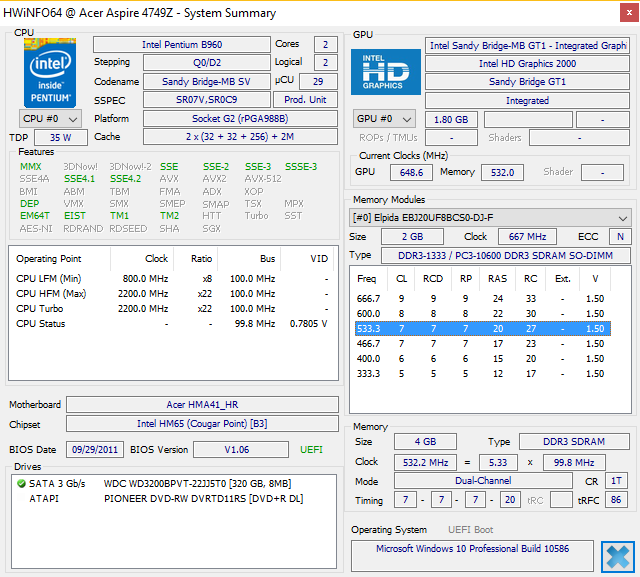
Task: Click the Acer HMA41_HR motherboard field
Action: coord(203,405)
